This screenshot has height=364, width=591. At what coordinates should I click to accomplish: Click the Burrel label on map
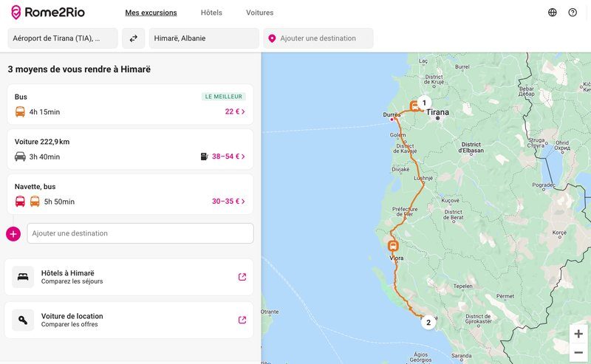(462, 66)
